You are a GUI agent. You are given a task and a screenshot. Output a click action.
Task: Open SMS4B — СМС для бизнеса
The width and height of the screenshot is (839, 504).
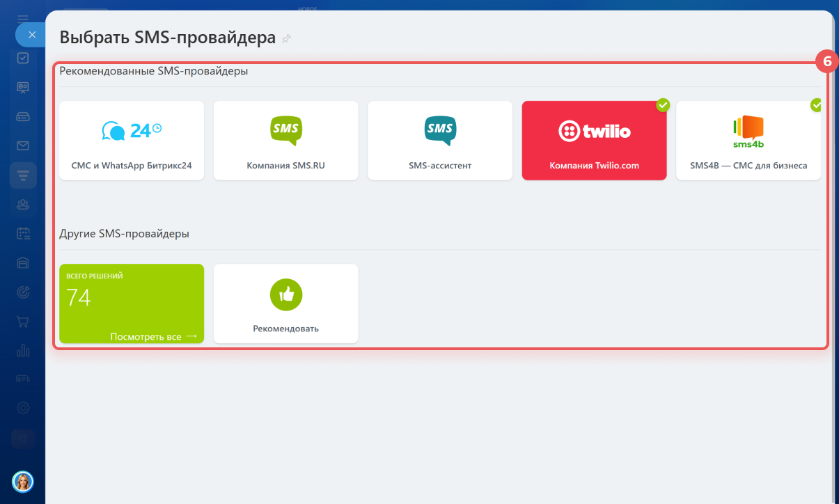tap(748, 141)
